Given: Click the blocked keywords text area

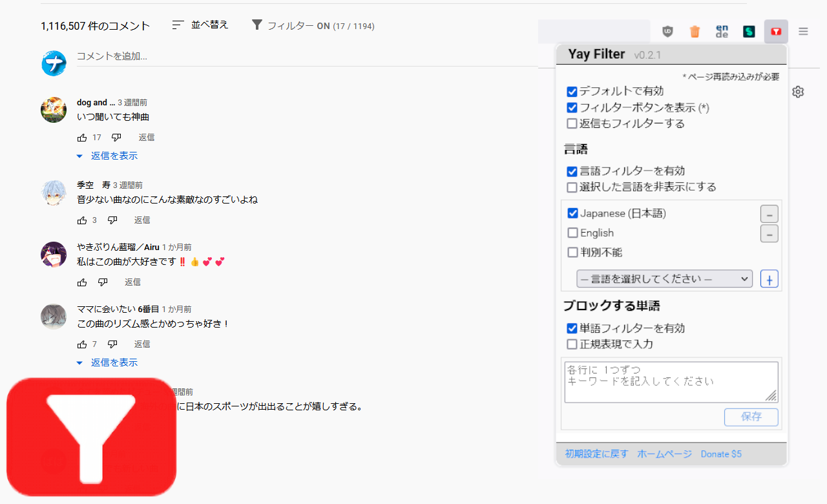Looking at the screenshot, I should [671, 381].
